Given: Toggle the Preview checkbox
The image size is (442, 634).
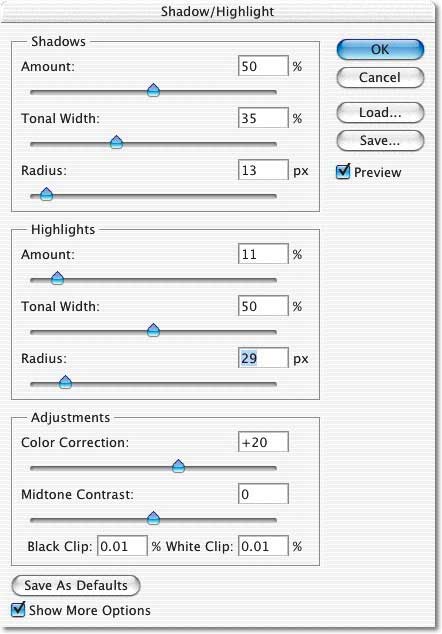Looking at the screenshot, I should point(343,171).
